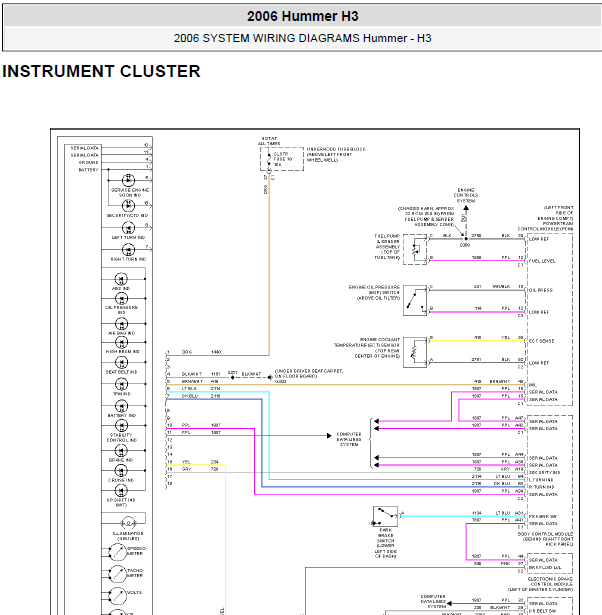Click the 'GRY' wire label at pin 16
The image size is (602, 615).
(x=186, y=469)
